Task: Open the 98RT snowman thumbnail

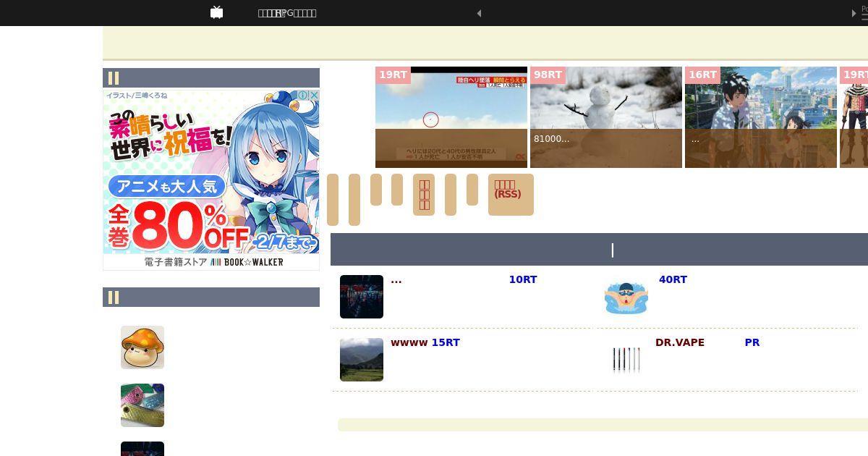Action: point(606,117)
